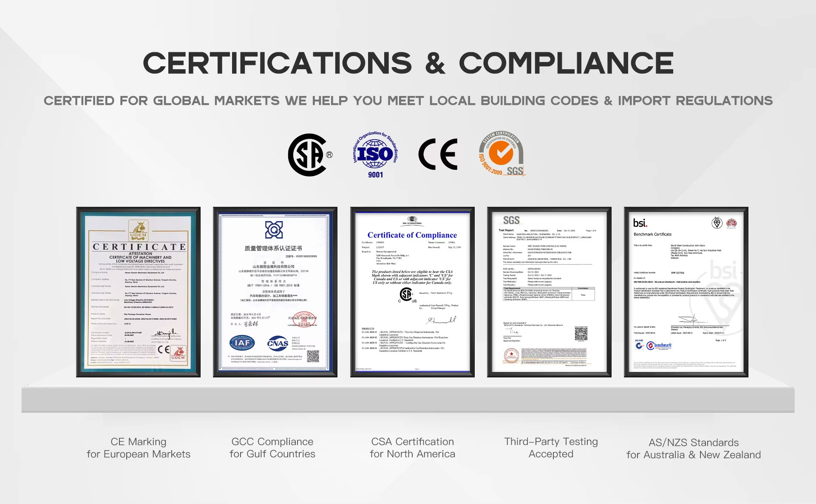Click the blue emblem atop the Chinese certificate
Screen dimensions: 816x504
click(x=274, y=230)
